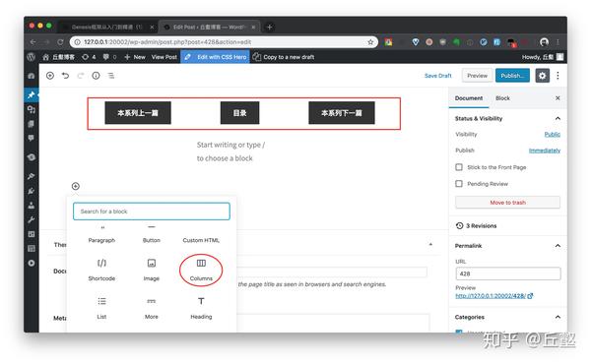Open the Media sidebar icon
591x364 pixels.
(32, 109)
